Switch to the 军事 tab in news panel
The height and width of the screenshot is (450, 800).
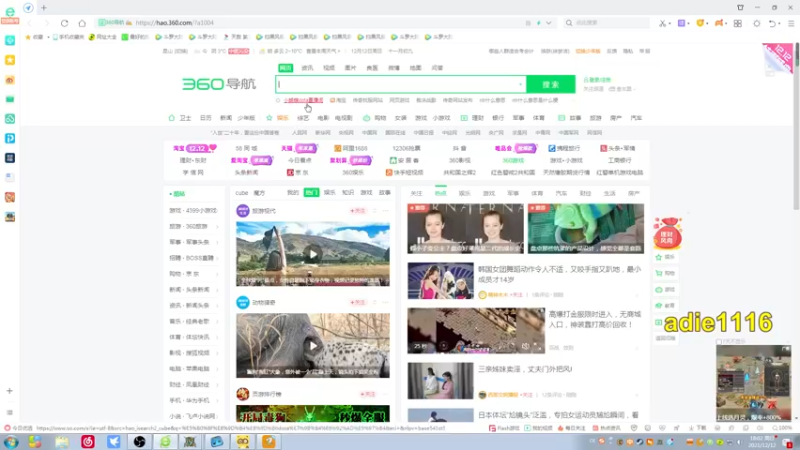[513, 193]
